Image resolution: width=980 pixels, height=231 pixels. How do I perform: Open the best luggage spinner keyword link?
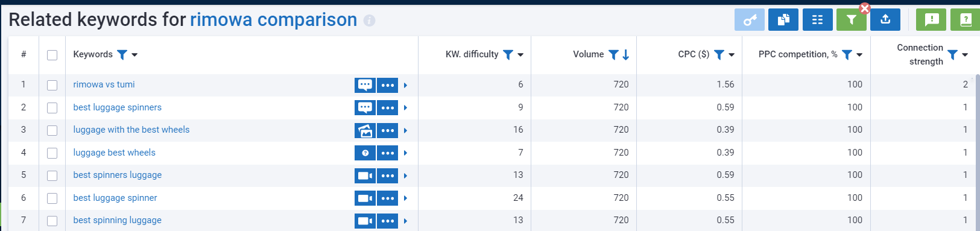coord(115,198)
